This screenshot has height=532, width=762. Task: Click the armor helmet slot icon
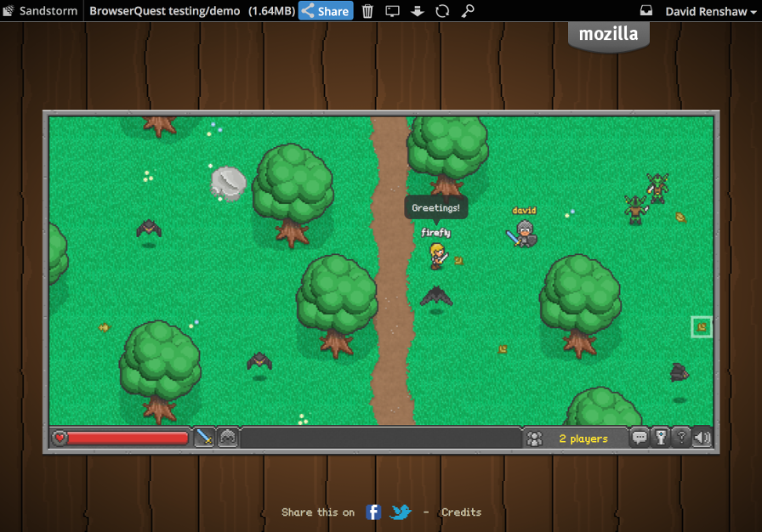(x=227, y=438)
